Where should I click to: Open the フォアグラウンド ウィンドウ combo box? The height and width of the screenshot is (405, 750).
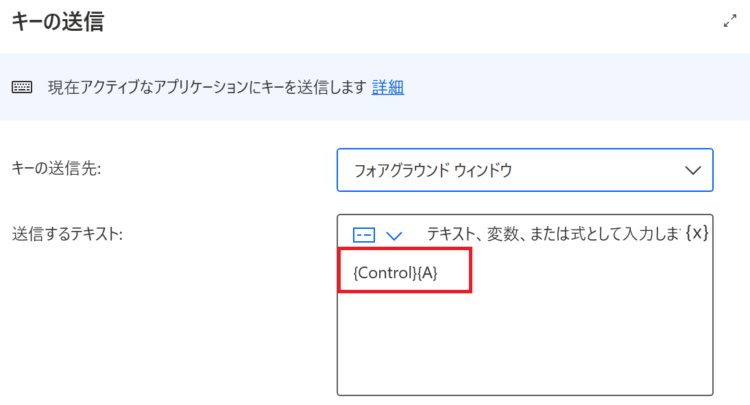point(525,170)
